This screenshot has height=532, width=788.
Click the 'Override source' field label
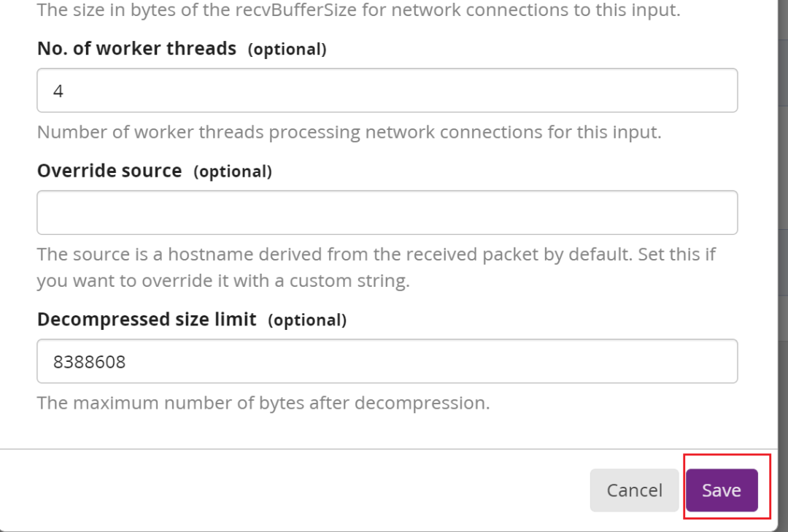point(109,171)
